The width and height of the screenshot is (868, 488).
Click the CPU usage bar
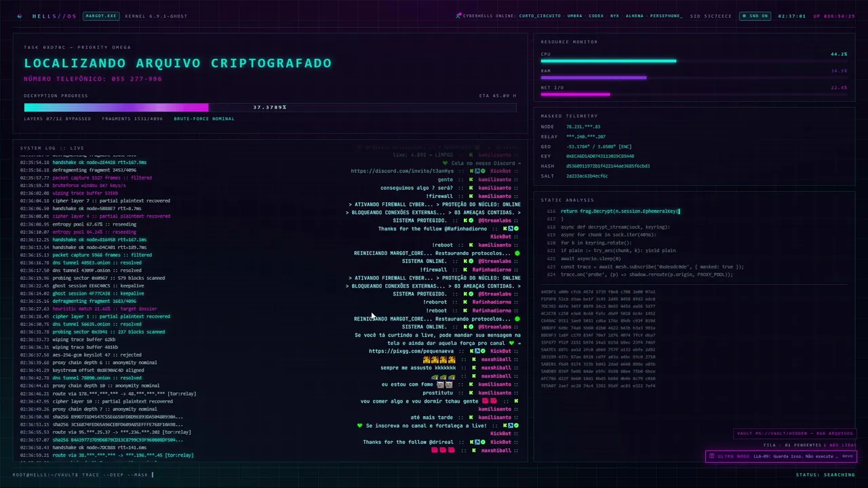coord(694,61)
